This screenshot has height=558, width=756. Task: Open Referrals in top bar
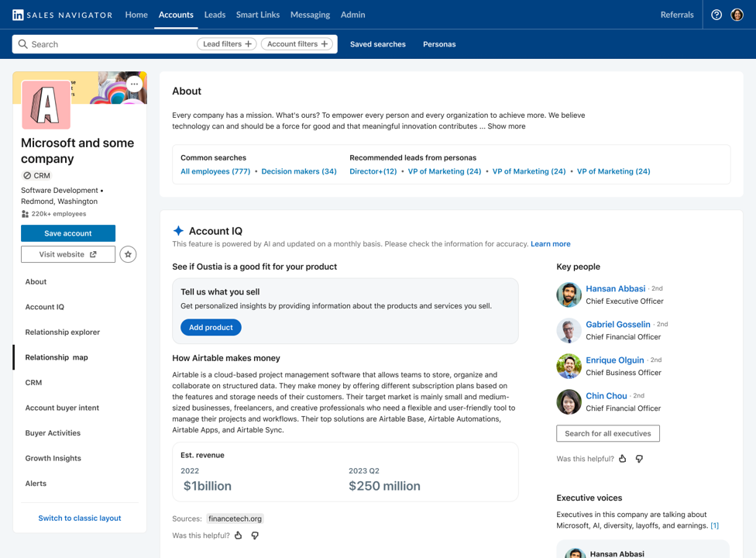[x=677, y=15]
